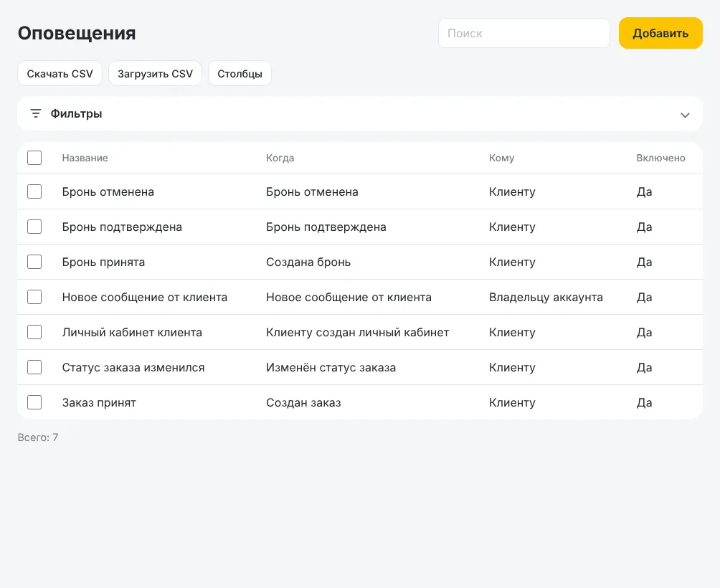Open the Загрузить CSV upload button
The height and width of the screenshot is (588, 720).
pyautogui.click(x=155, y=73)
